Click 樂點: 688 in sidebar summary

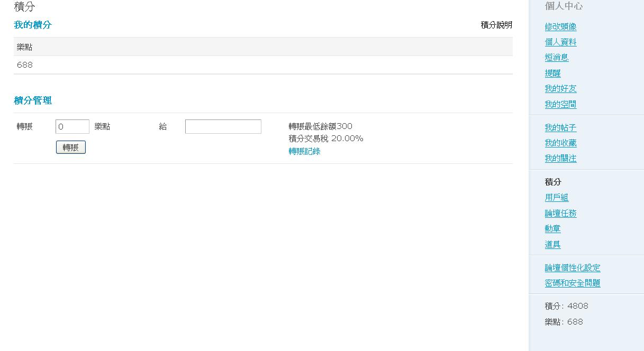coord(564,322)
